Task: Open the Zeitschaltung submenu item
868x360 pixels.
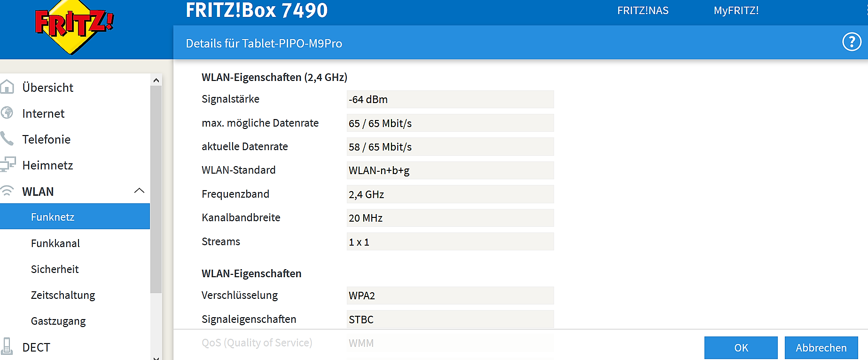Action: (x=63, y=295)
